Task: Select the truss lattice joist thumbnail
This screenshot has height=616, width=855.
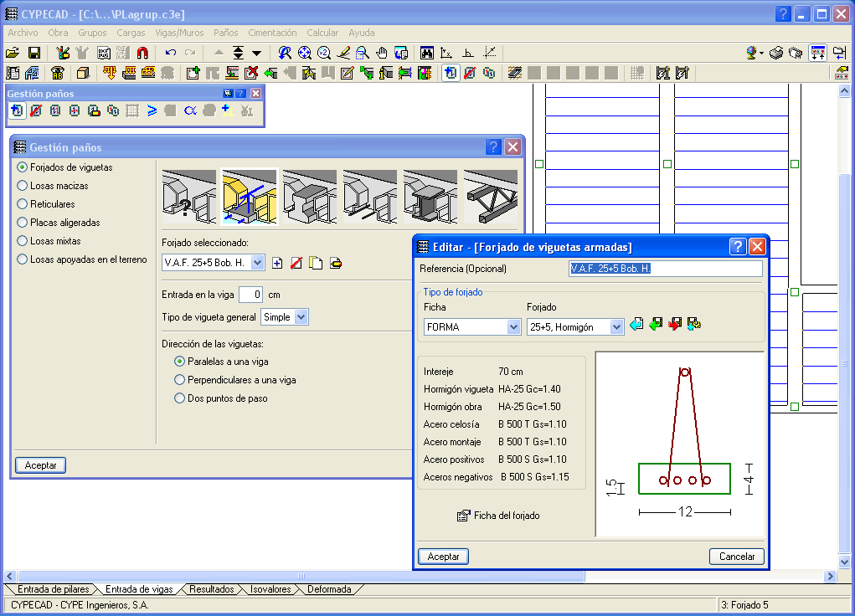Action: coord(490,197)
